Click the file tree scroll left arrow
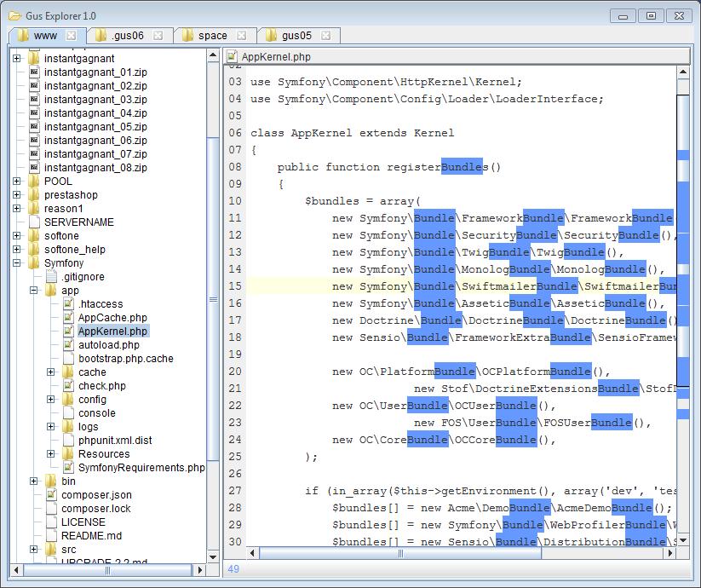Image resolution: width=701 pixels, height=588 pixels. coord(16,569)
